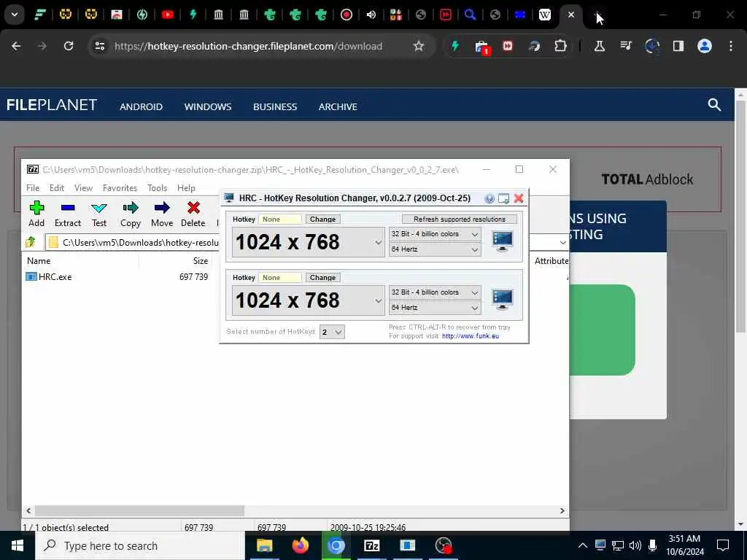Apply second hotkey resolution via monitor icon
Image resolution: width=747 pixels, height=560 pixels.
pos(502,300)
